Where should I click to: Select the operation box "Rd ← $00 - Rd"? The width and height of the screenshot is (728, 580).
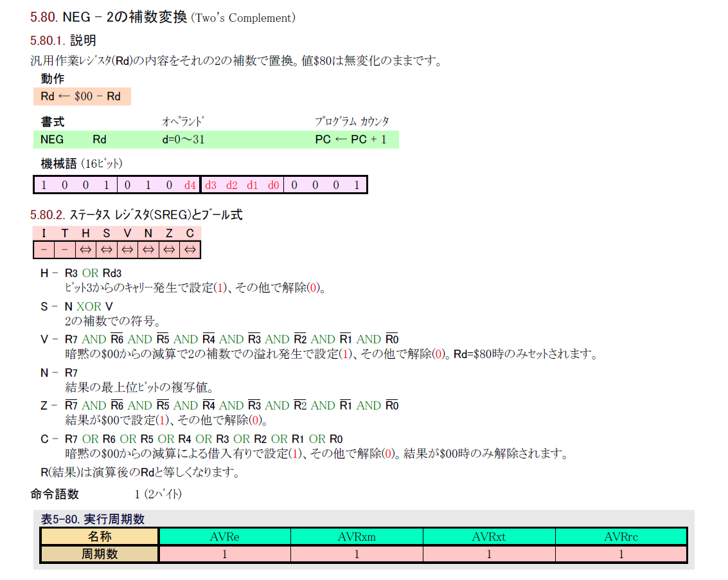(81, 96)
